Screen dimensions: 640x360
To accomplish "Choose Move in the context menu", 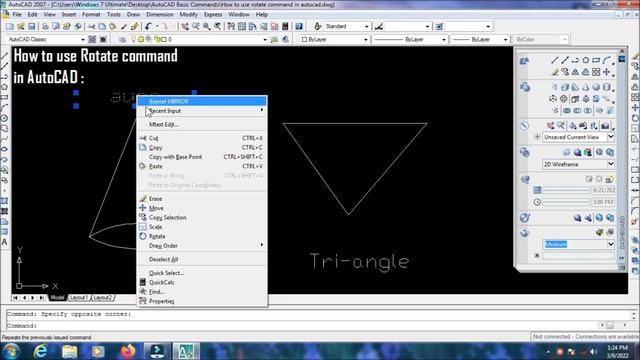I will (202, 208).
